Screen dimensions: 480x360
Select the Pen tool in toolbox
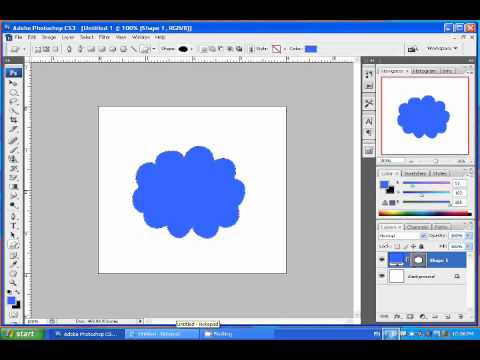[13, 216]
